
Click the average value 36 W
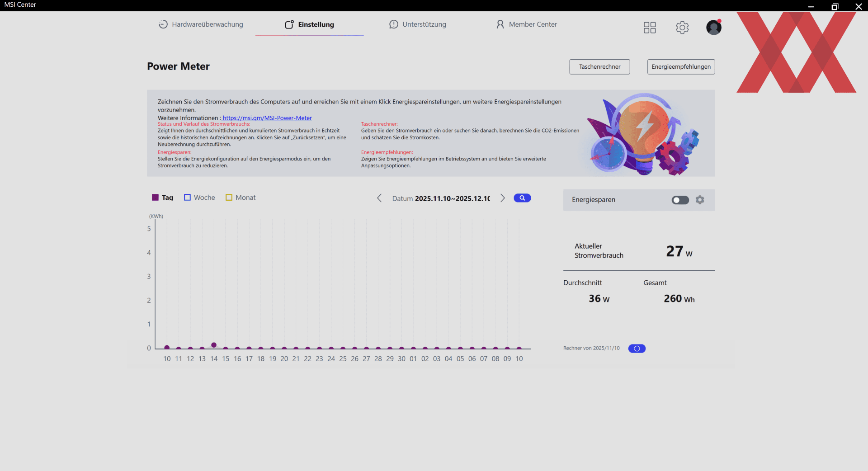point(599,299)
